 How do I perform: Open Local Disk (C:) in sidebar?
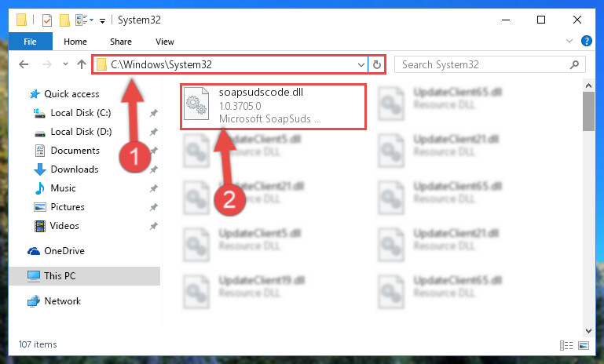[x=81, y=113]
